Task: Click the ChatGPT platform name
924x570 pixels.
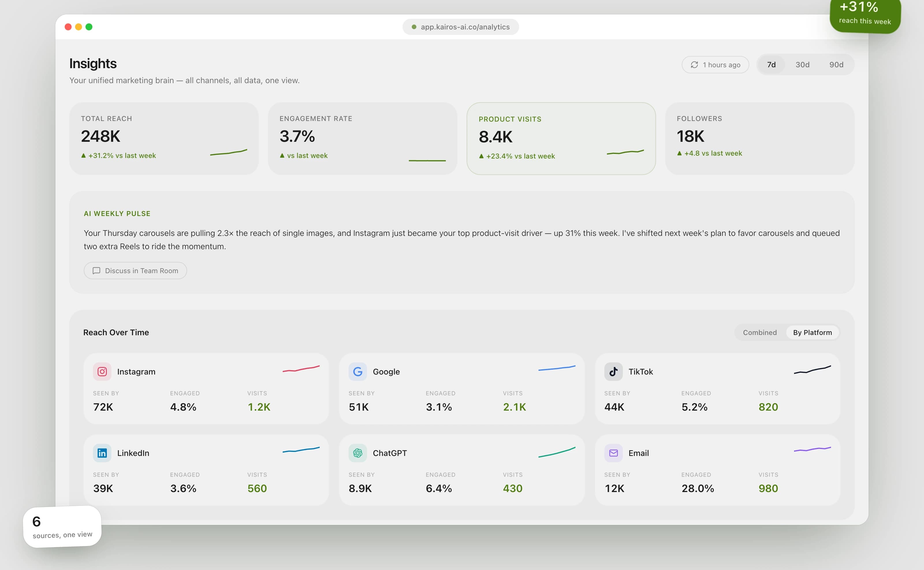Action: [x=390, y=453]
